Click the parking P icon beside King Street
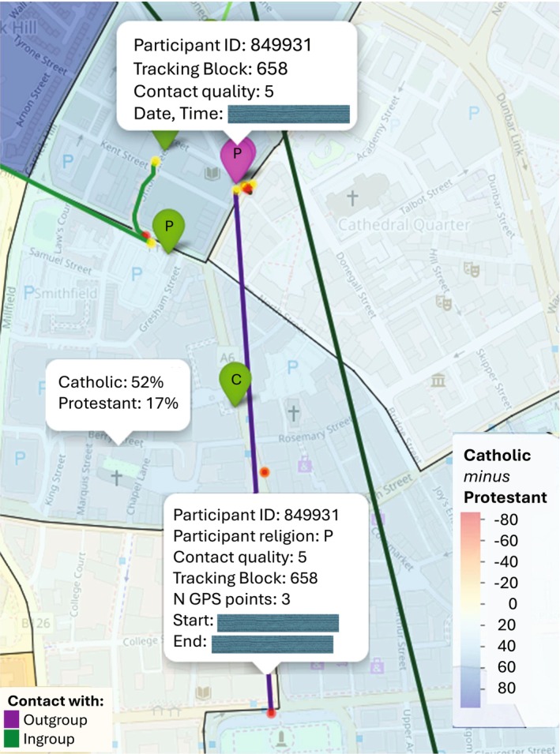 tap(20, 457)
